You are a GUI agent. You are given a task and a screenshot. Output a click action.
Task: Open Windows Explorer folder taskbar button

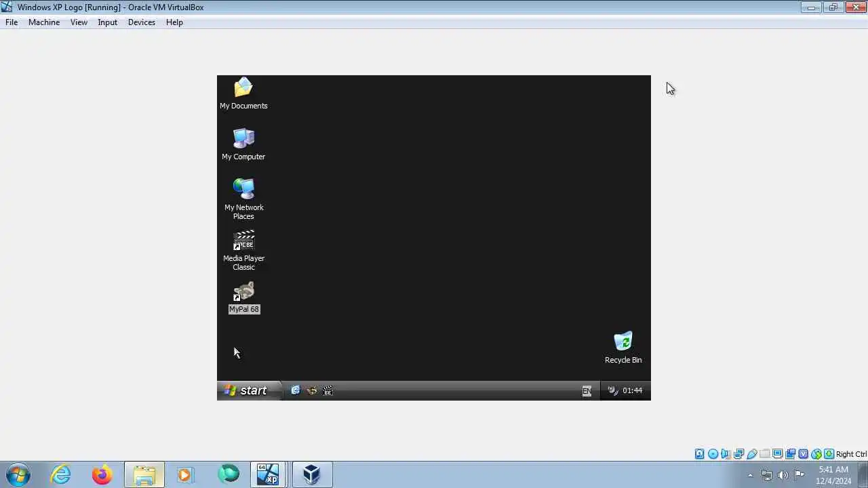[144, 474]
